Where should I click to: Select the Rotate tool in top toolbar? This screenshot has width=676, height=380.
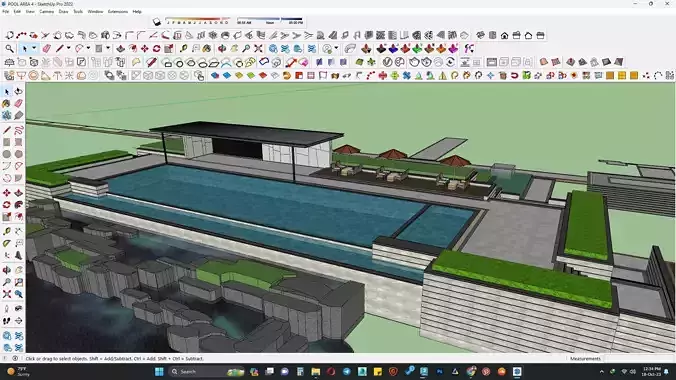point(156,48)
